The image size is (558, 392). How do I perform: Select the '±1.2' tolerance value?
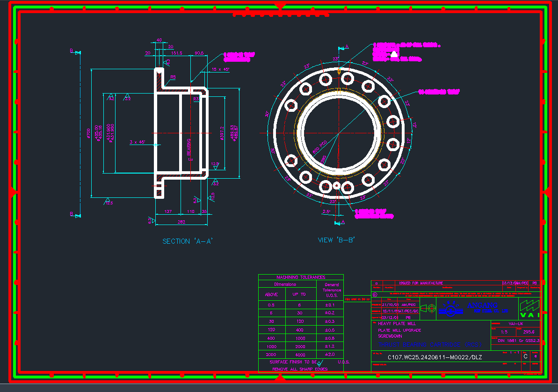tap(330, 346)
